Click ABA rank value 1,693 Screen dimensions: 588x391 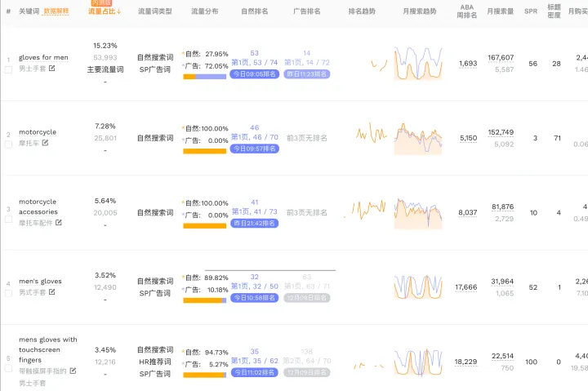tap(468, 64)
